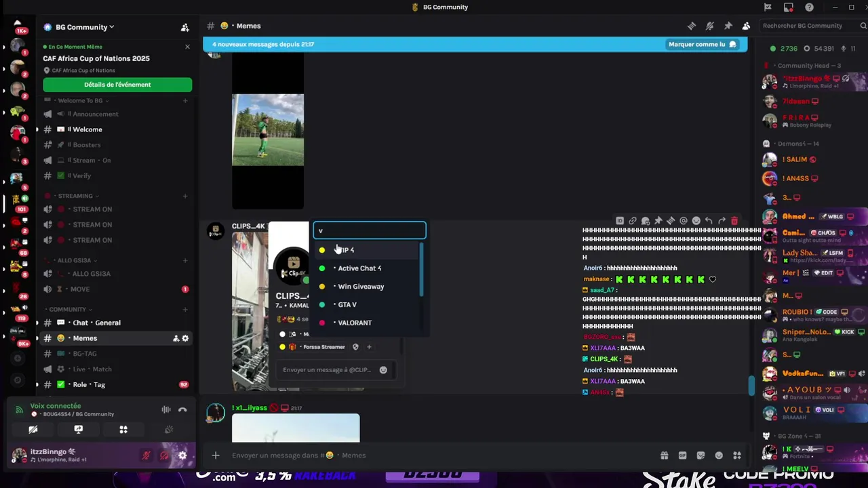
Task: Click Marquer comme lu button
Action: (702, 44)
